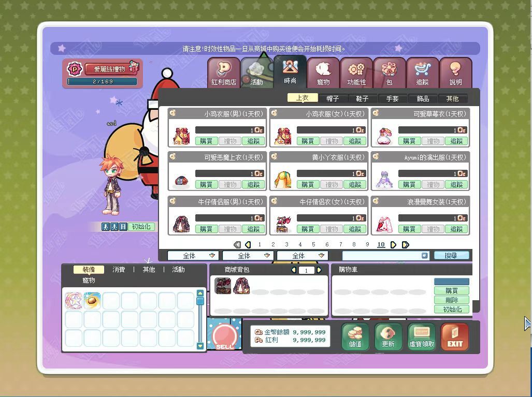Open the 虛寶領取 coupon redeem icon
The height and width of the screenshot is (397, 532).
tap(422, 337)
